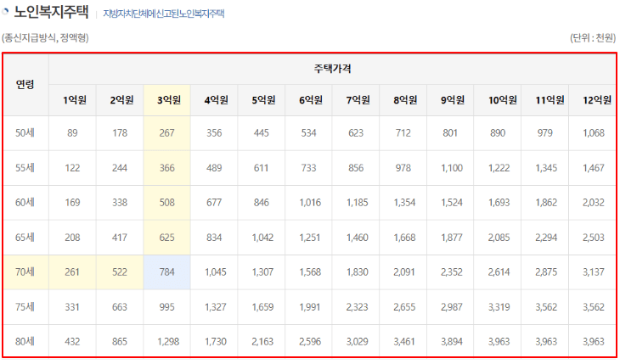The image size is (620, 364).
Task: Click the cell with value 366
Action: (x=166, y=168)
